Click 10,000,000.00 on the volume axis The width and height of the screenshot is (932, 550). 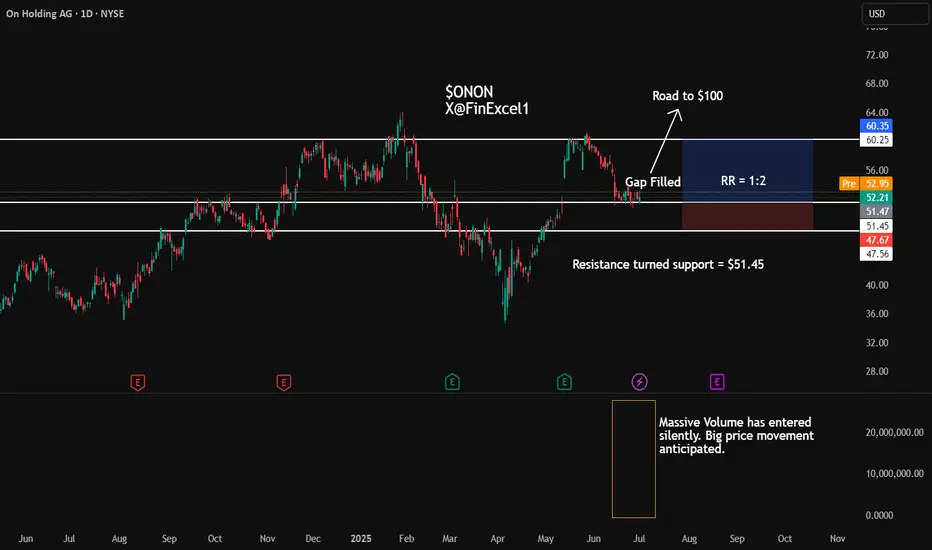895,473
